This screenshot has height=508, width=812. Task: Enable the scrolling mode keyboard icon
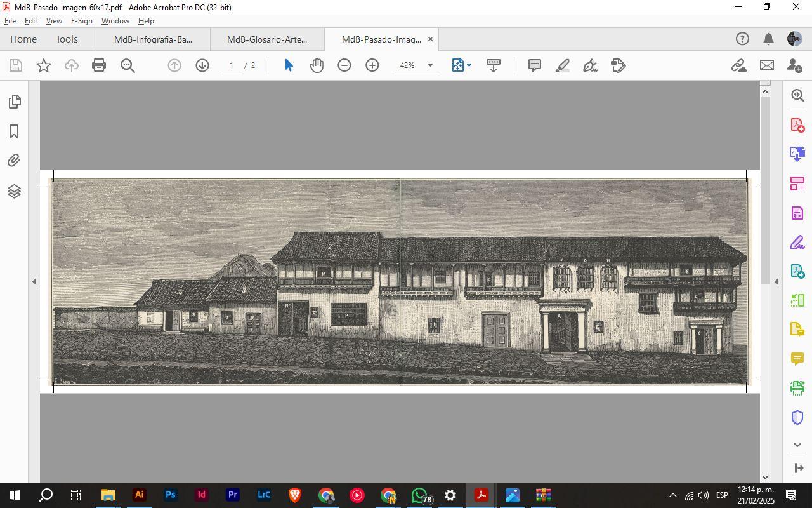pos(493,65)
